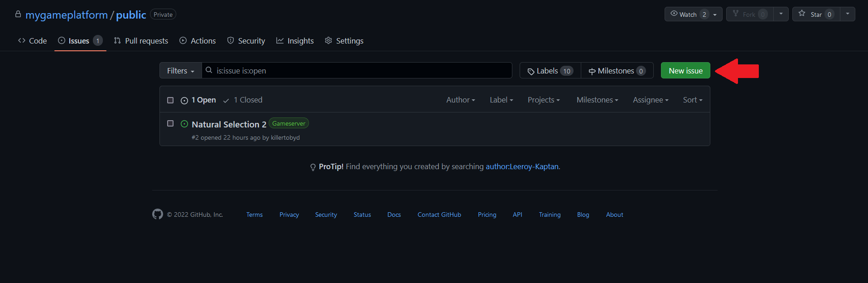Viewport: 868px width, 283px height.
Task: Click the green New issue button
Action: [685, 70]
